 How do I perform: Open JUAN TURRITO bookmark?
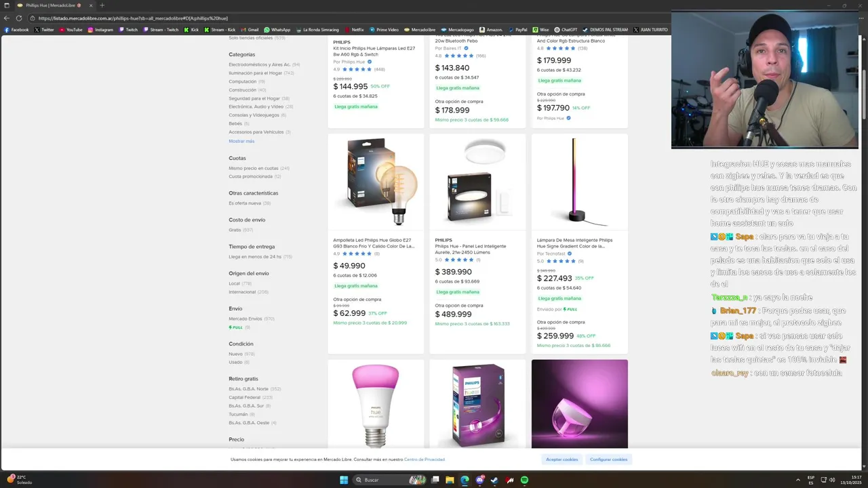(651, 30)
